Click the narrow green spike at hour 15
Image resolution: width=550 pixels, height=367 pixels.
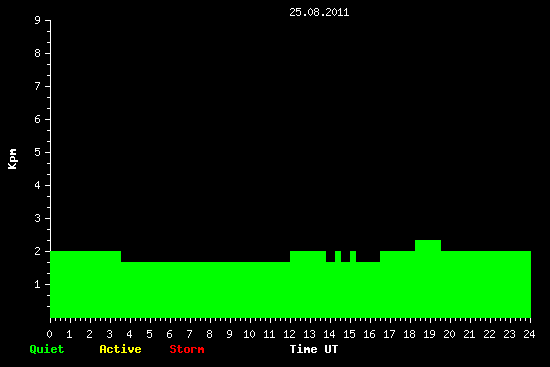[x=353, y=256]
